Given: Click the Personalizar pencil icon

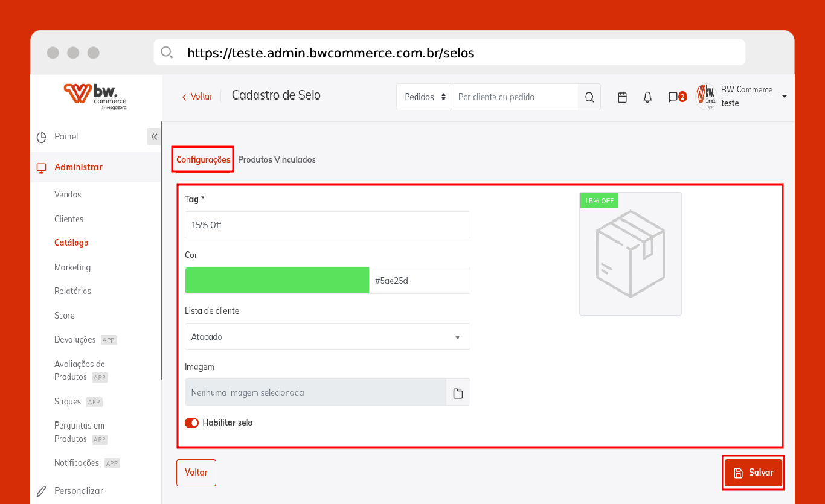Looking at the screenshot, I should pos(41,491).
